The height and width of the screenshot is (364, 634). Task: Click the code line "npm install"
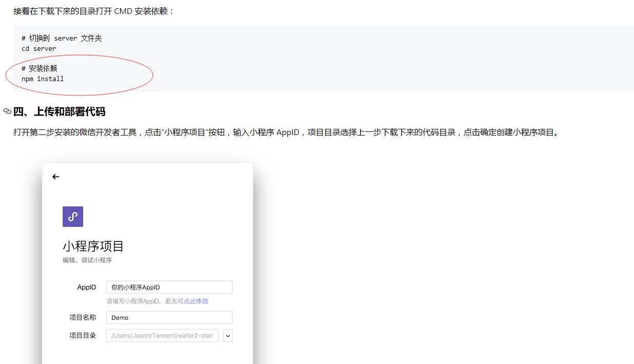click(x=43, y=79)
